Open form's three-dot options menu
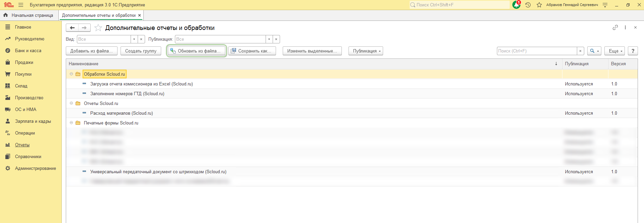Image resolution: width=644 pixels, height=223 pixels. (625, 28)
